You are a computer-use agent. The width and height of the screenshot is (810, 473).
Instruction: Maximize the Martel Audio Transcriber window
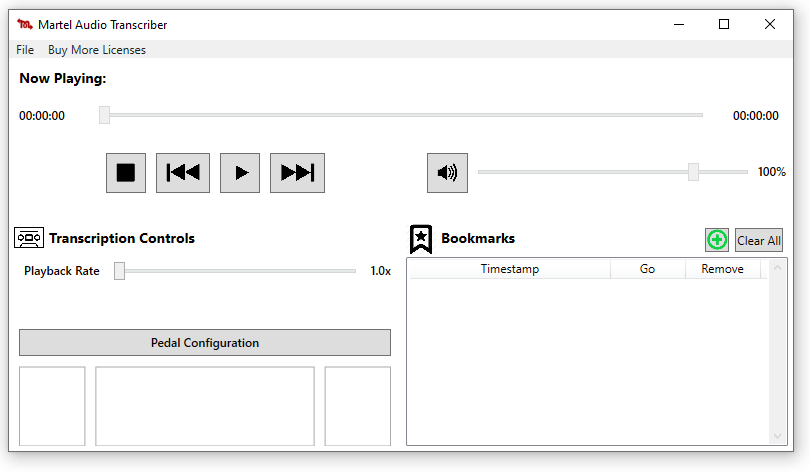[724, 24]
